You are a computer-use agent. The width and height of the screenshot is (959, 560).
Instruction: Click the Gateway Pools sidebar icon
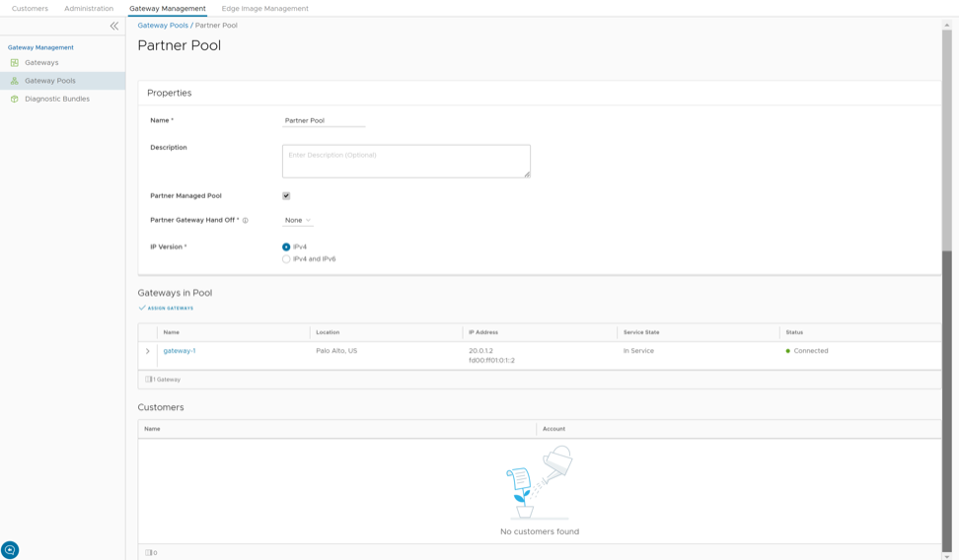[15, 81]
